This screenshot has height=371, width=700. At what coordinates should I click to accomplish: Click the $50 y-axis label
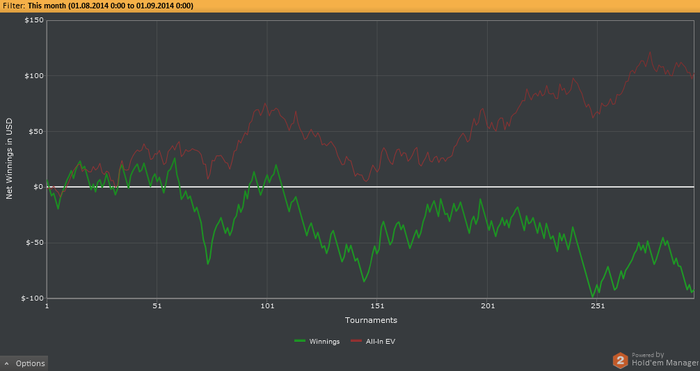pos(37,132)
